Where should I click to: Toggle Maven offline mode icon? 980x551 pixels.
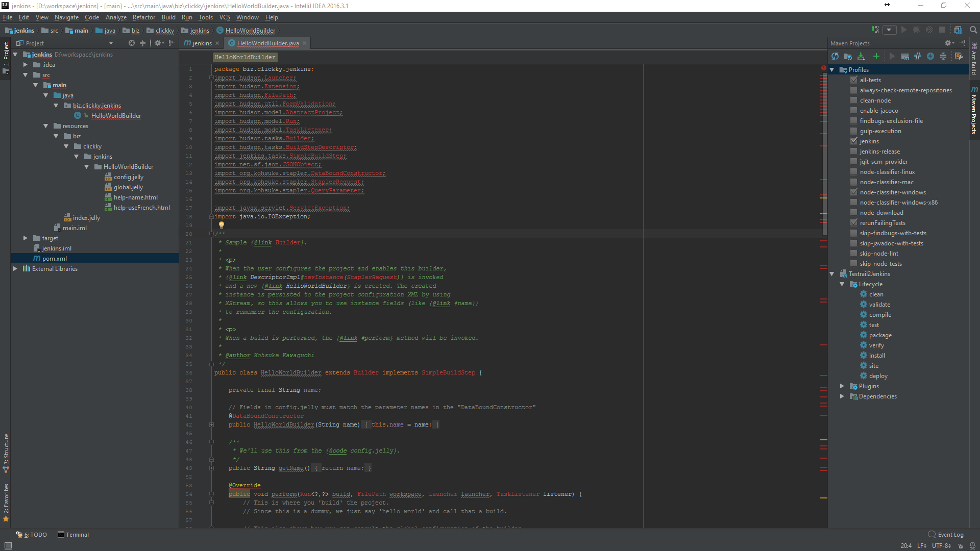pyautogui.click(x=918, y=57)
